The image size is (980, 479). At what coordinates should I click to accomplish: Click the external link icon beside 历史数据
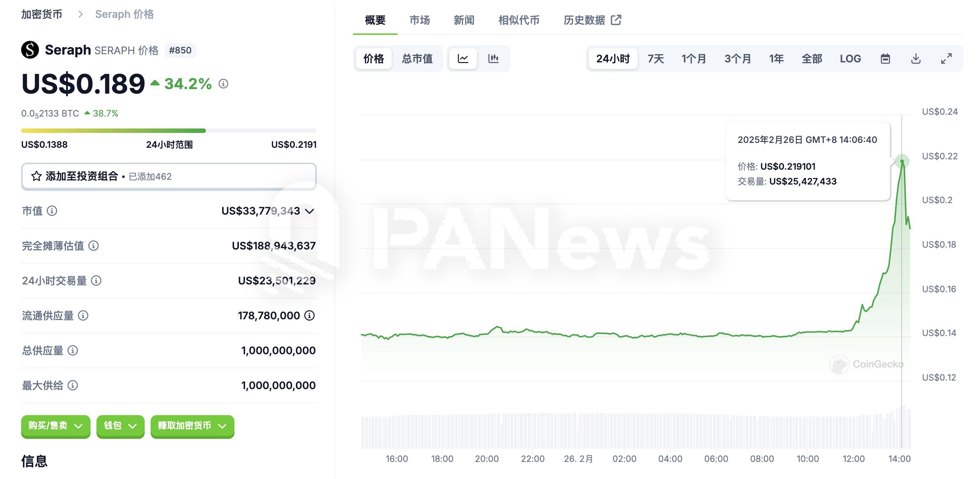tap(616, 20)
